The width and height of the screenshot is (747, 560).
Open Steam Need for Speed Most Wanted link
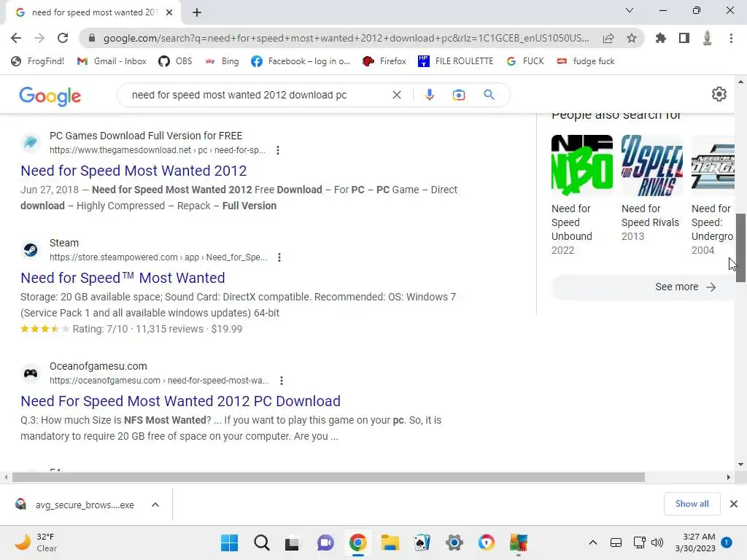(123, 278)
